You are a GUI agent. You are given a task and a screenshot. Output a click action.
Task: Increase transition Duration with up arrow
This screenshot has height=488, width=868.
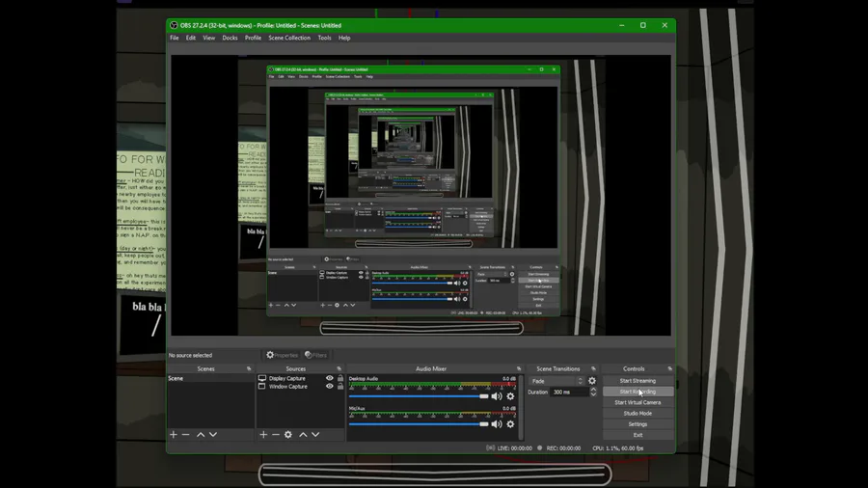coord(593,390)
